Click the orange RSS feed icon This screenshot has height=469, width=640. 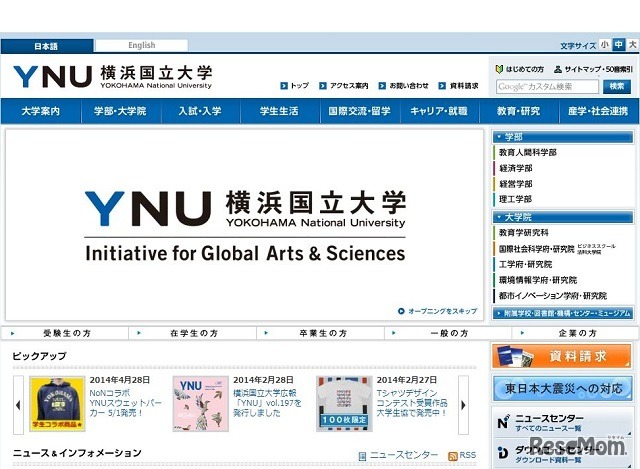(453, 456)
